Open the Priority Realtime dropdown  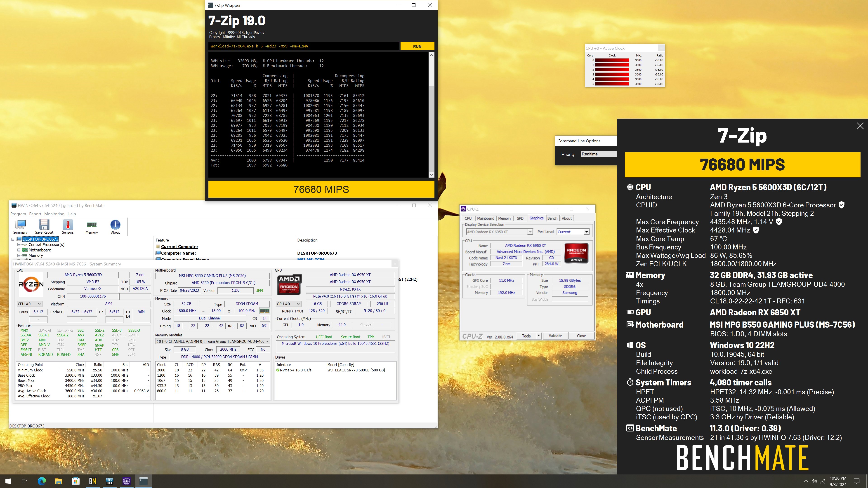599,154
